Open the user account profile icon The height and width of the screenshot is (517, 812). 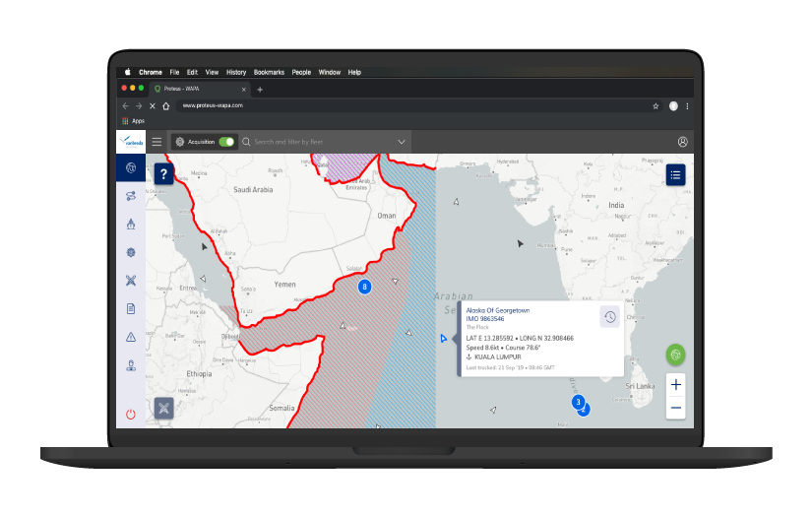pos(682,142)
